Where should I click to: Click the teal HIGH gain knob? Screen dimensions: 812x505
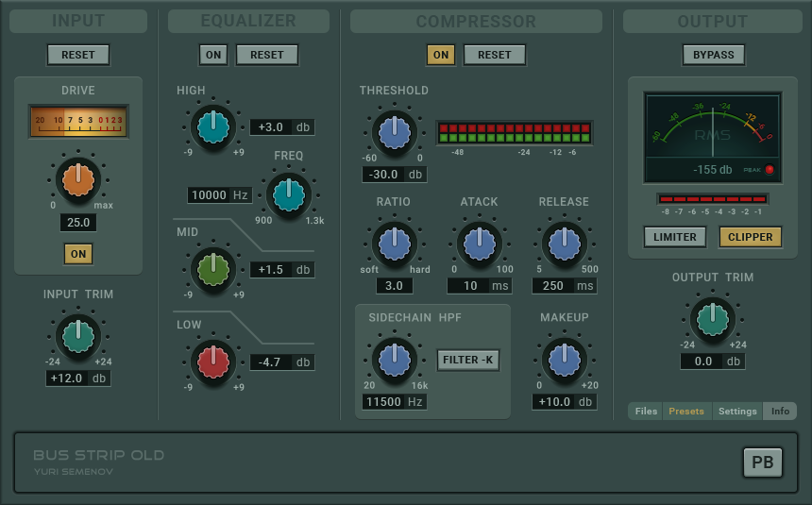(213, 127)
